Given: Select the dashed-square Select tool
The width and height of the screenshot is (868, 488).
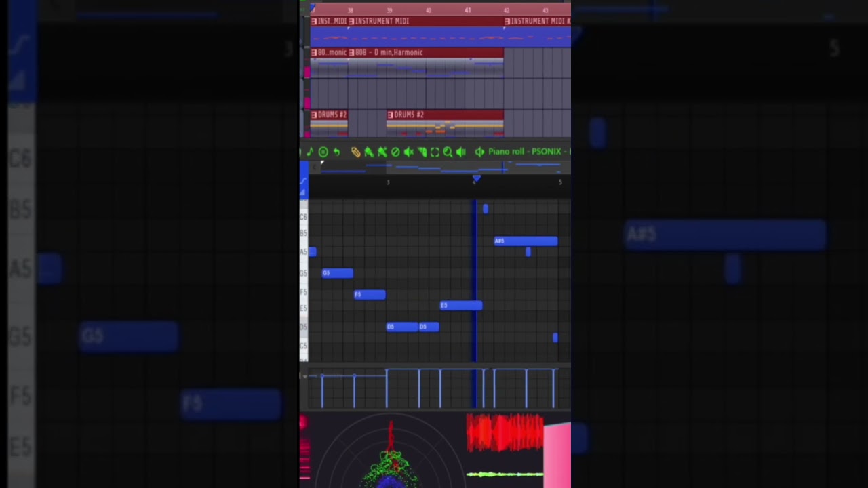Looking at the screenshot, I should (435, 152).
